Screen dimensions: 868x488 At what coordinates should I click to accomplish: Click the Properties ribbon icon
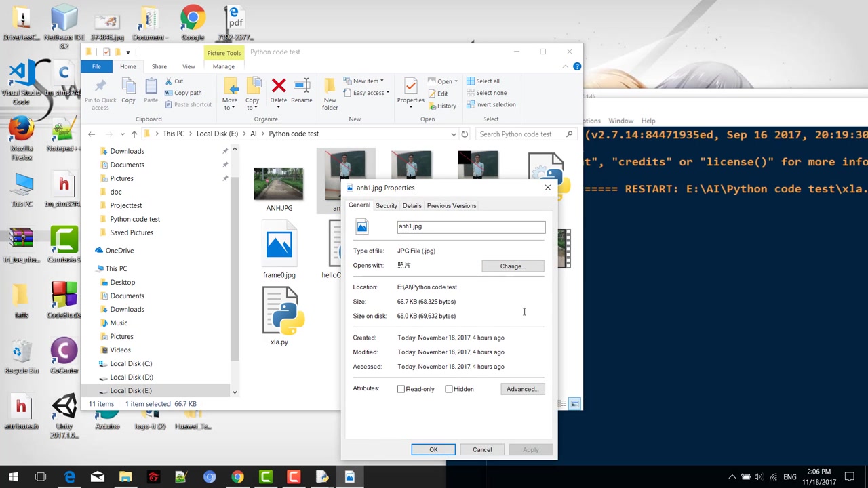(410, 86)
